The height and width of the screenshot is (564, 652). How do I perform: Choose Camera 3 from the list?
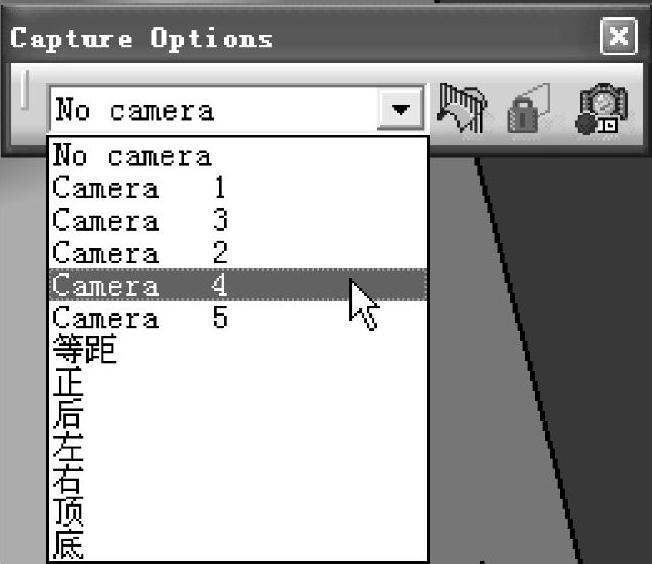pyautogui.click(x=239, y=220)
